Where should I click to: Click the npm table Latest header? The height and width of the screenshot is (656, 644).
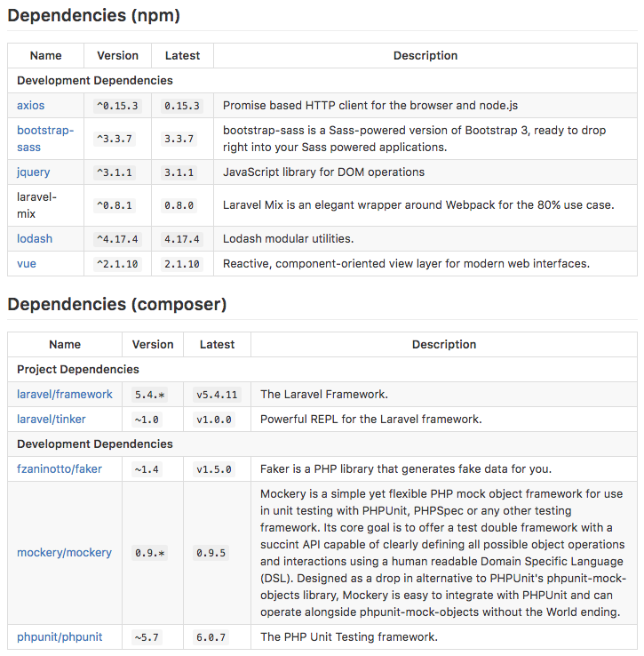pos(182,55)
